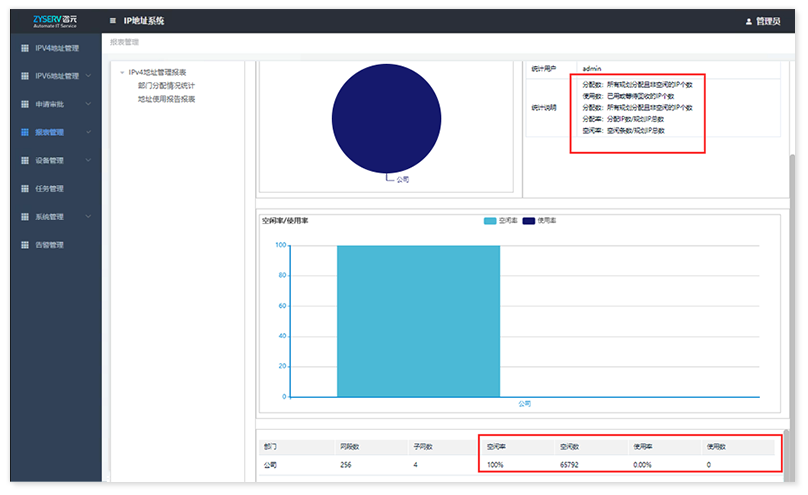Click the 告警管理 grid icon

click(24, 245)
